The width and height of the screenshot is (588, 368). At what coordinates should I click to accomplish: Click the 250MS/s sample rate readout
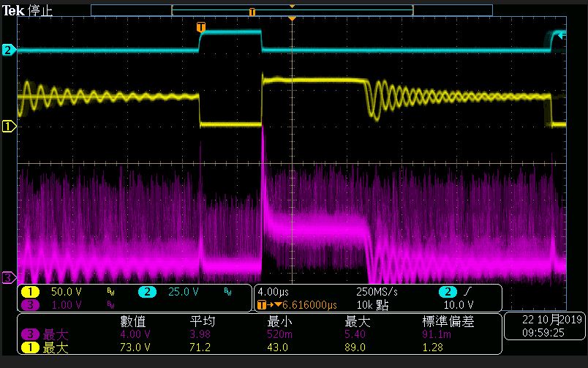[x=377, y=291]
